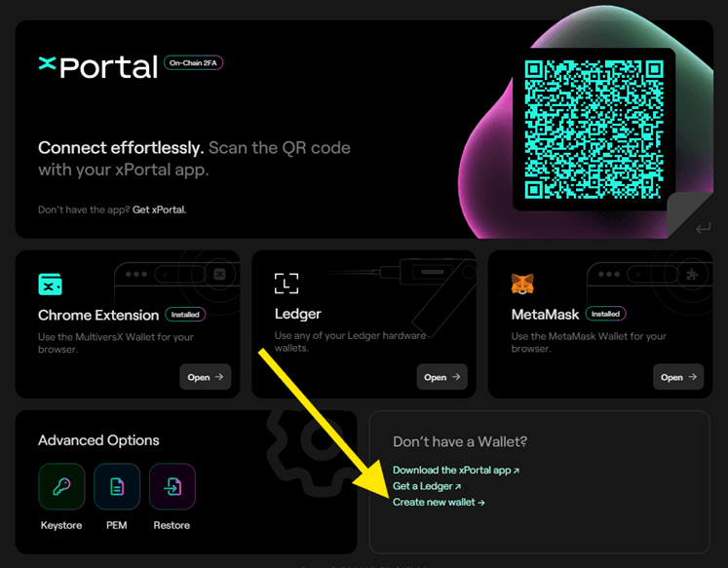728x568 pixels.
Task: Click the Installed badge beside MetaMask
Action: (605, 314)
